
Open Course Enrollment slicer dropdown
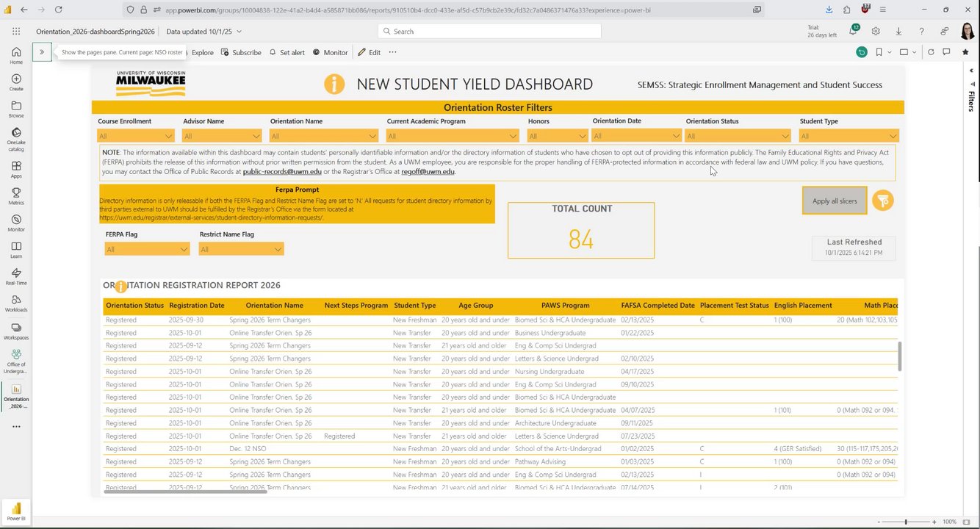pos(135,136)
